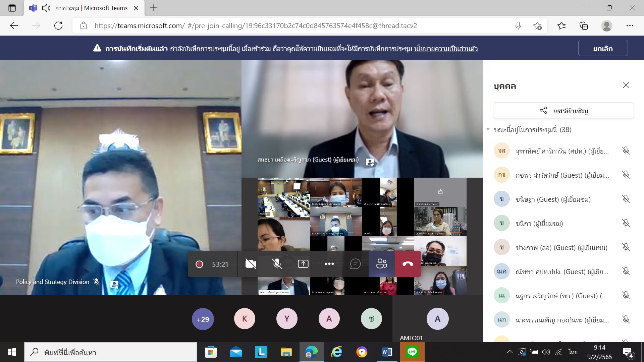The image size is (644, 362).
Task: Click the mosaic grid shared video
Action: click(x=362, y=236)
